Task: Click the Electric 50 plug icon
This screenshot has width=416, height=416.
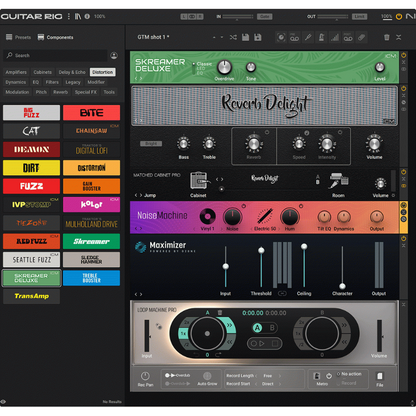Action: 265,217
